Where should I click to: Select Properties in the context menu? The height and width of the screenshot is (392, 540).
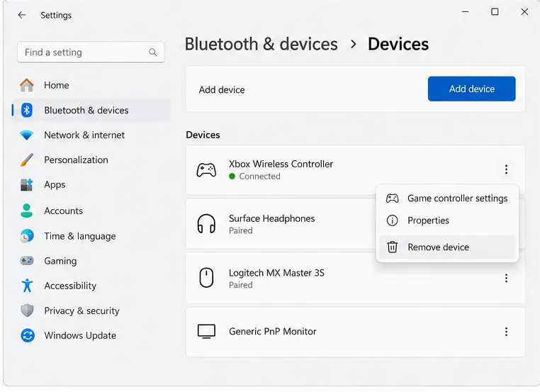[x=447, y=220]
